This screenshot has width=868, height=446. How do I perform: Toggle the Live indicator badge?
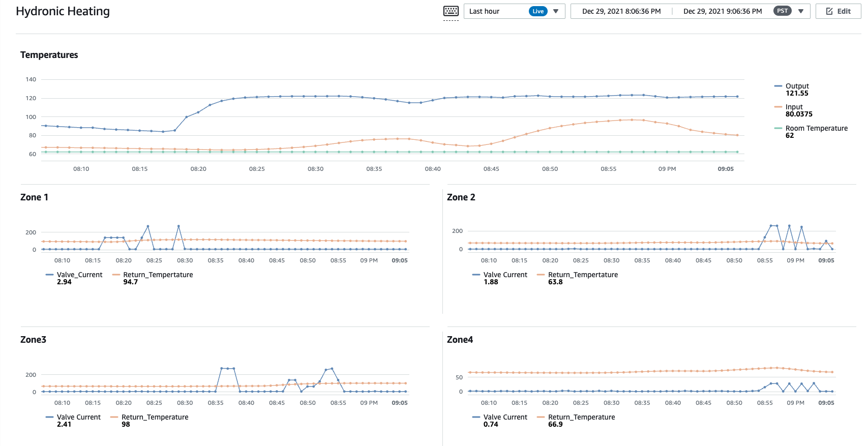538,11
